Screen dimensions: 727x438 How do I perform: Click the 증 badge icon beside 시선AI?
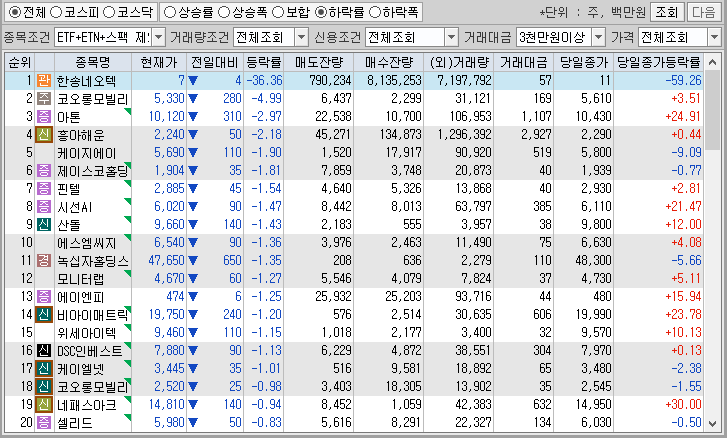44,206
